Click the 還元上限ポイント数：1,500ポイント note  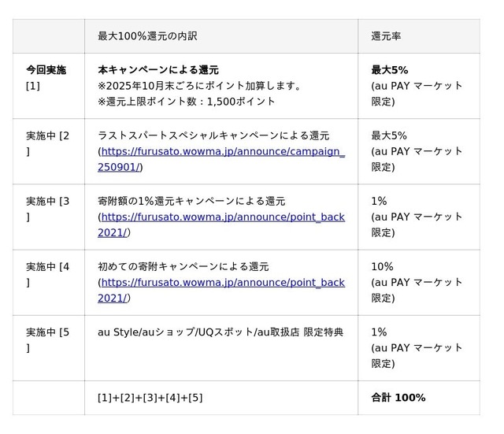point(187,102)
